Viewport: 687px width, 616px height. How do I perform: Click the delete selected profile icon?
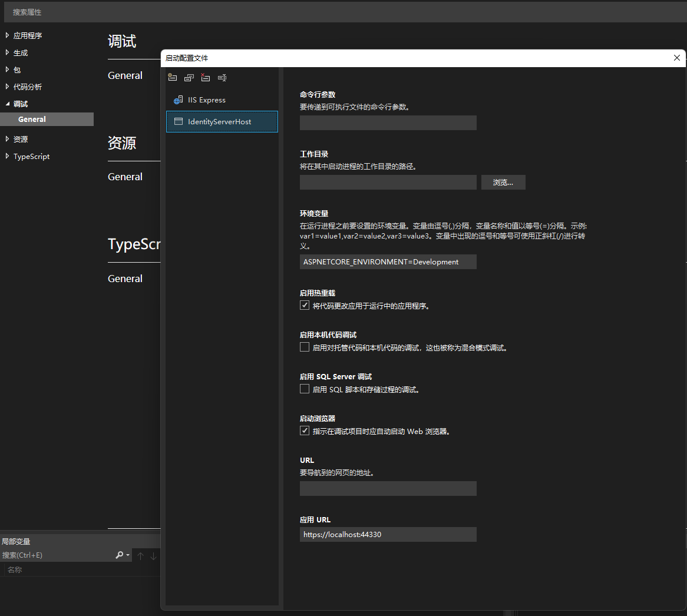[x=205, y=78]
